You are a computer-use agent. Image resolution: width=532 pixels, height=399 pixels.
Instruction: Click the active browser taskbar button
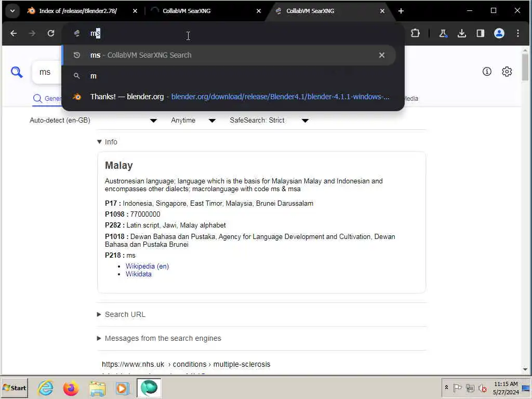(149, 388)
